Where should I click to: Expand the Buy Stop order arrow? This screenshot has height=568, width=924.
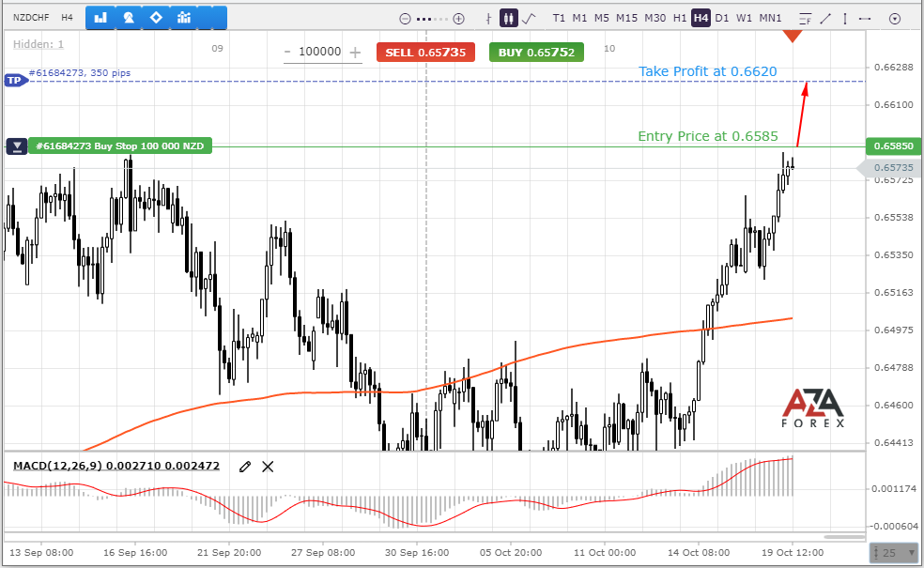17,146
